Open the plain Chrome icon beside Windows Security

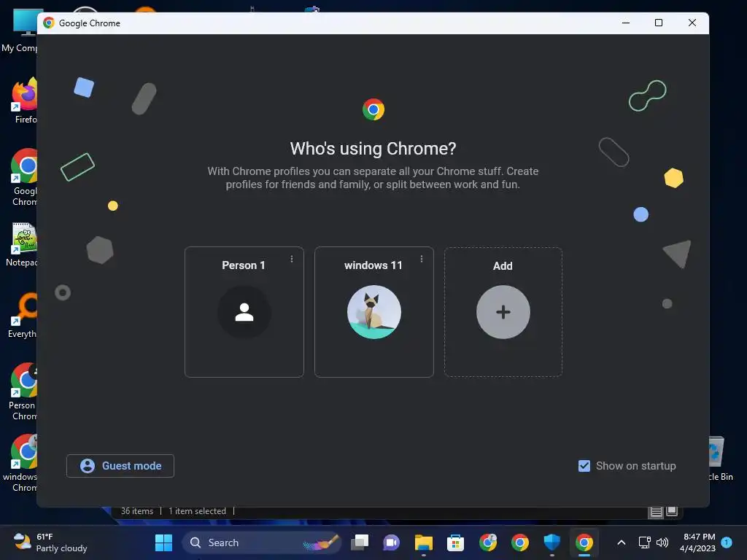(x=519, y=542)
